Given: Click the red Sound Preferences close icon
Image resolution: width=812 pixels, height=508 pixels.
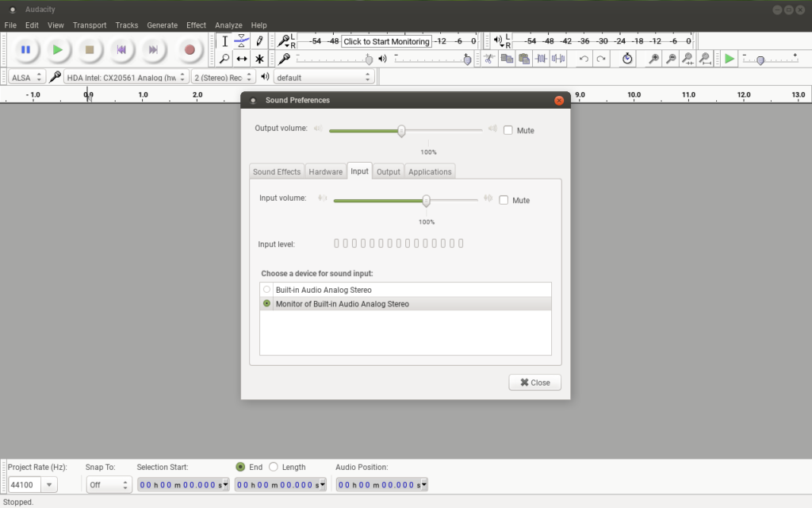Looking at the screenshot, I should (x=559, y=101).
